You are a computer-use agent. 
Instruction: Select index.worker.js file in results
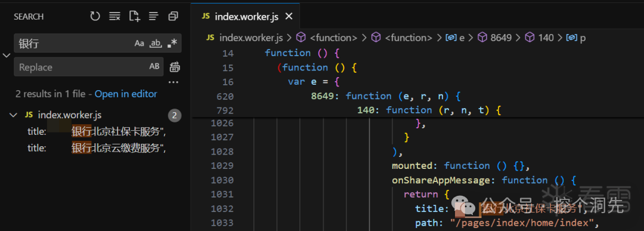pyautogui.click(x=69, y=115)
